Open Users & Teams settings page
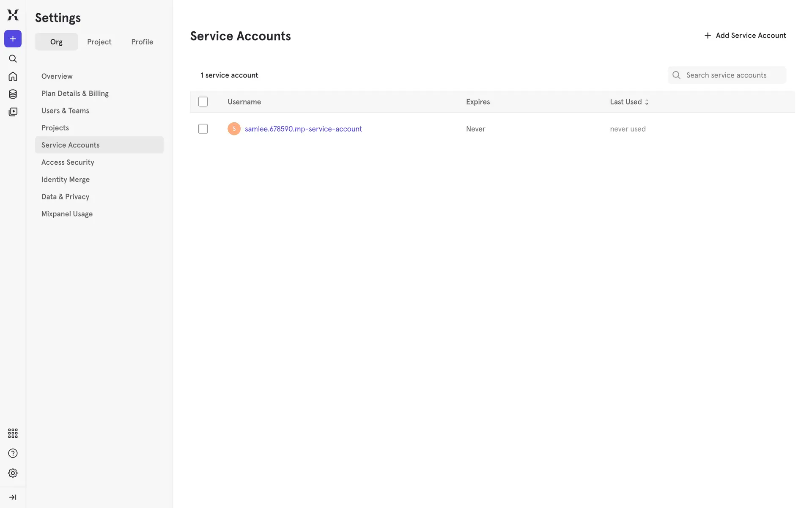The image size is (812, 508). (65, 110)
